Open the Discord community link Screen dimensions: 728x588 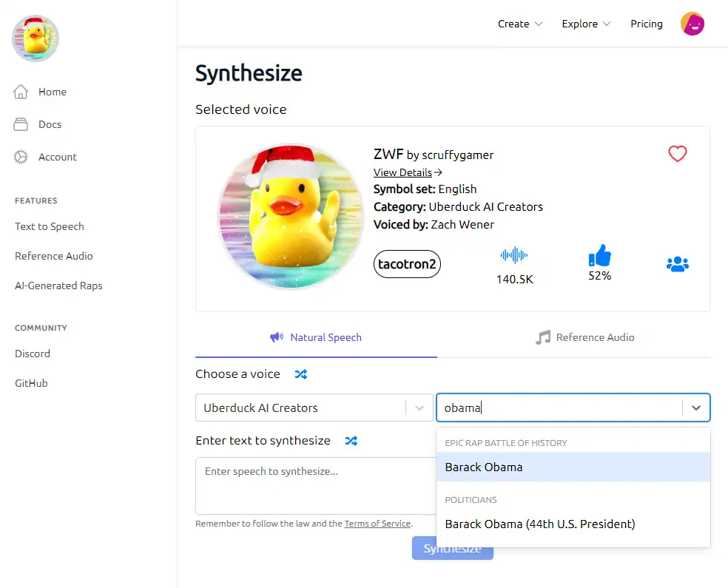click(x=33, y=354)
